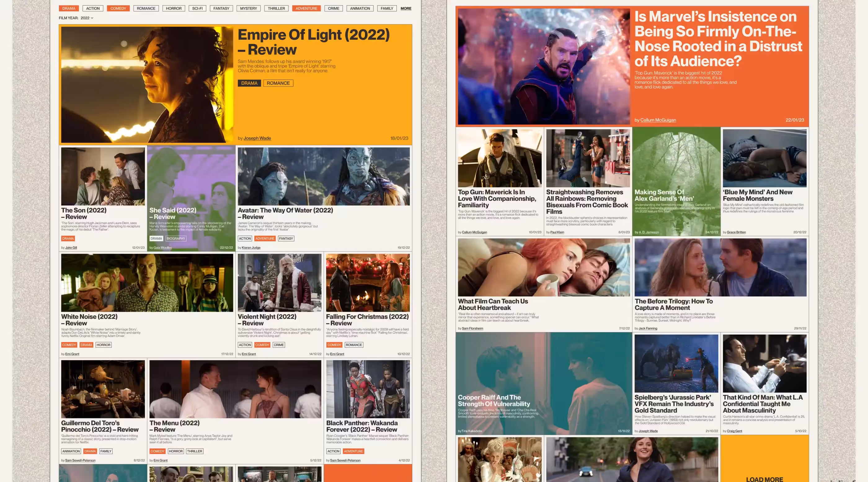The image size is (868, 482).
Task: Click the Avatar review image
Action: pos(324,176)
